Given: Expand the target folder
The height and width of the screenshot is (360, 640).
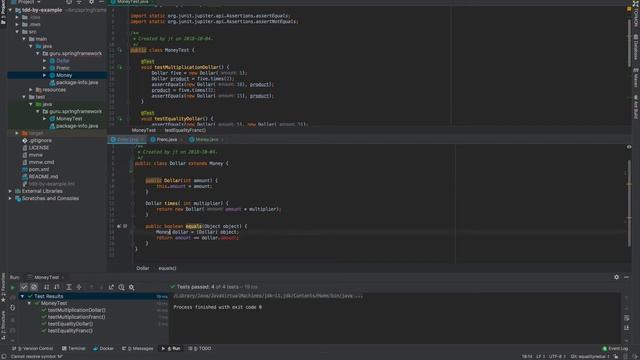Looking at the screenshot, I should (17, 133).
